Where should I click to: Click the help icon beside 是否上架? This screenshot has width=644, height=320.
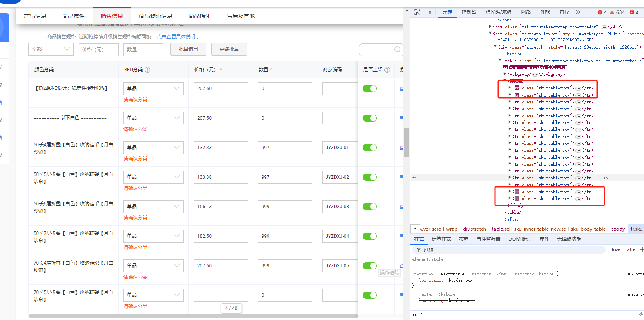pos(387,70)
